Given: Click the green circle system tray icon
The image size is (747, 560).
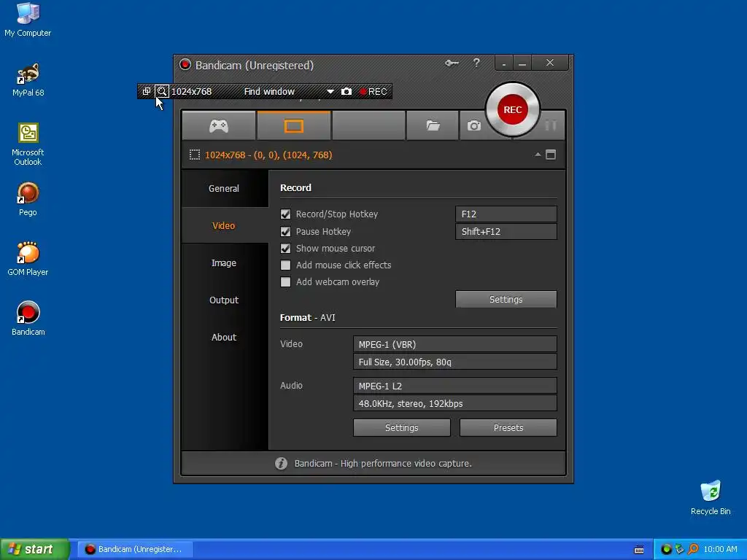Looking at the screenshot, I should (667, 549).
